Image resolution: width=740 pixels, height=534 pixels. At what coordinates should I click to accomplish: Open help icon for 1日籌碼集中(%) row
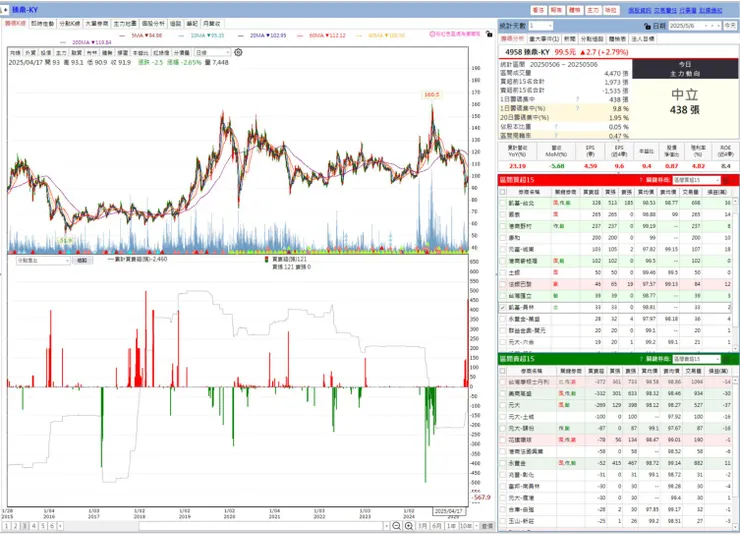(x=577, y=108)
